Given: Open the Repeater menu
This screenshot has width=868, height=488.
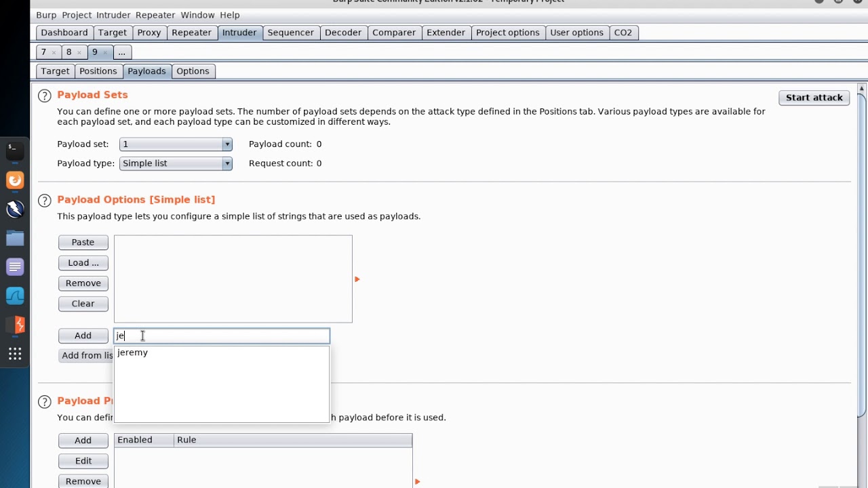Looking at the screenshot, I should (155, 15).
